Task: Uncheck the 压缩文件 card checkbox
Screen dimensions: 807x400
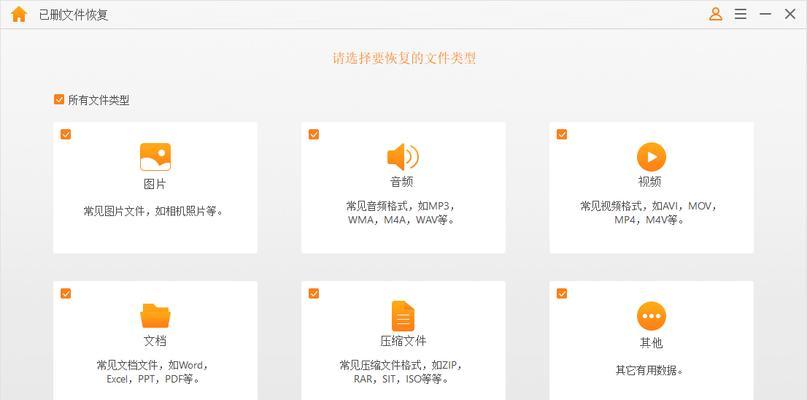Action: pyautogui.click(x=314, y=293)
